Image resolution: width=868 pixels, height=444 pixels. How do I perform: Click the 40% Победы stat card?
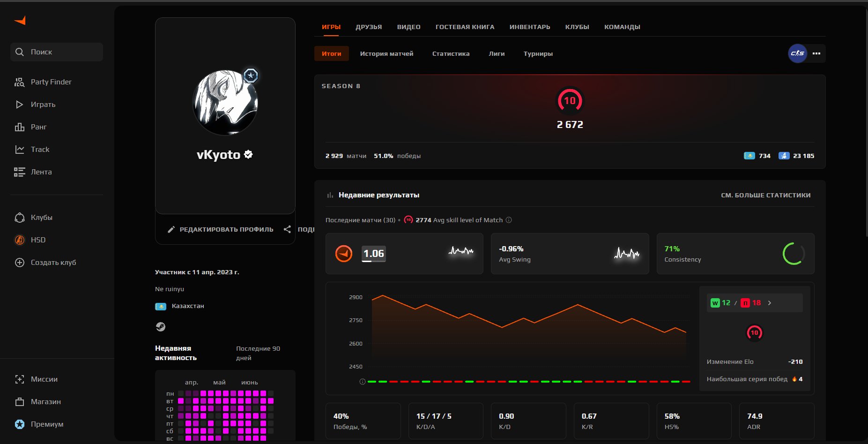[363, 421]
